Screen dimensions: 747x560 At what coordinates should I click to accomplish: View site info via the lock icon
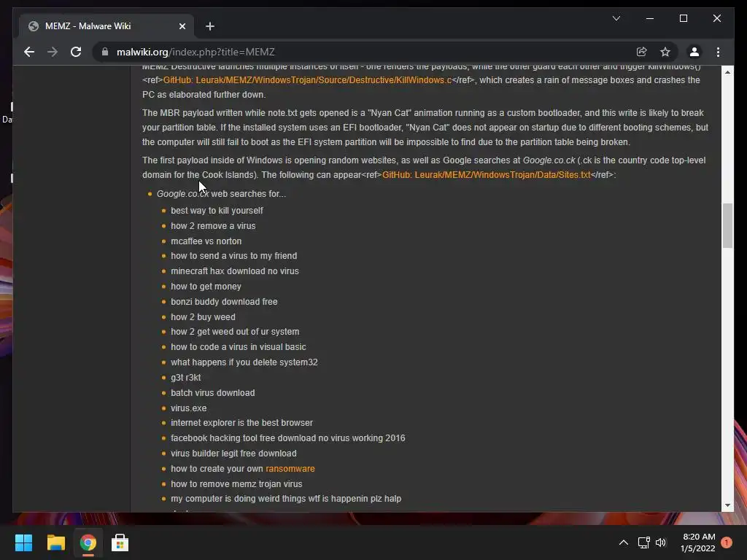coord(105,52)
